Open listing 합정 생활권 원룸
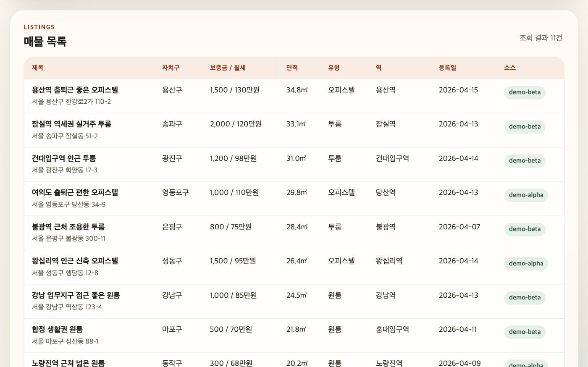Screen dimensions: 588x367 point(57,329)
